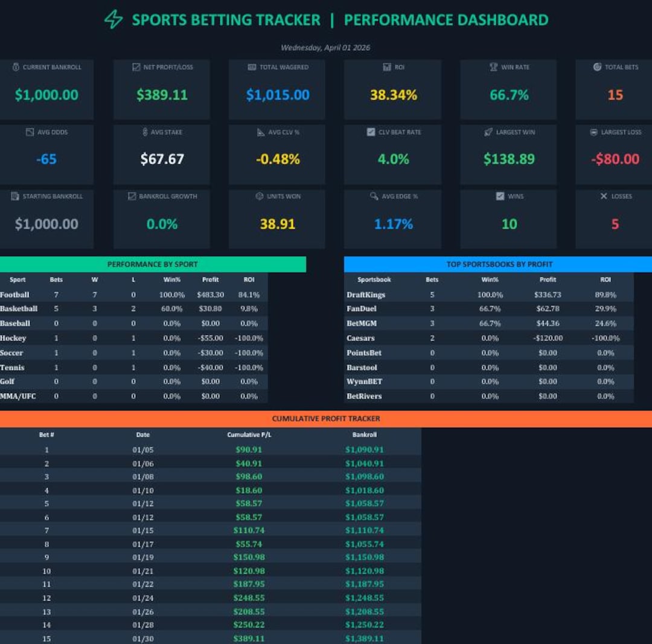Click the Avg Edge % magnifier icon
The image size is (652, 644).
[x=374, y=196]
